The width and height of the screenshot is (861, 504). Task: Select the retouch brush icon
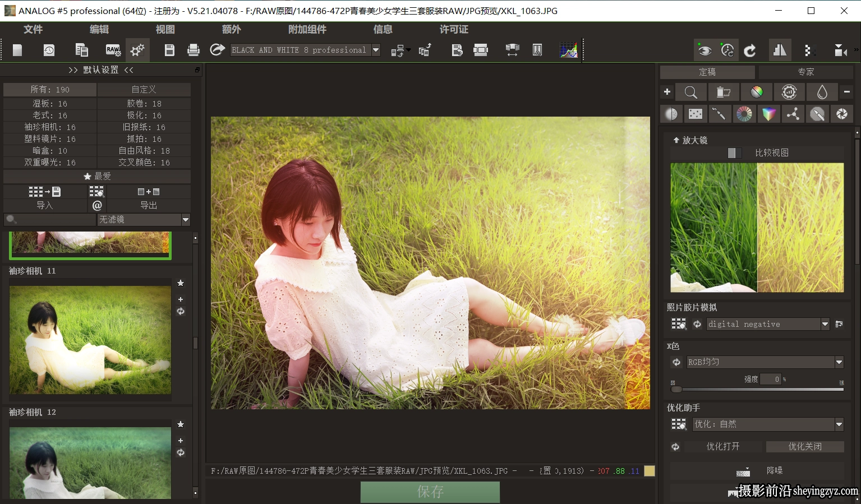coord(719,114)
